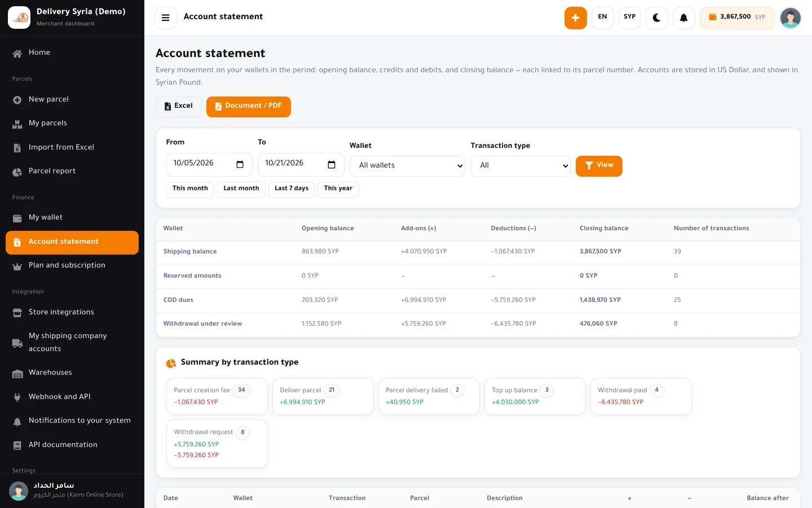Open Plan and subscription page
This screenshot has width=812, height=508.
tap(72, 265)
